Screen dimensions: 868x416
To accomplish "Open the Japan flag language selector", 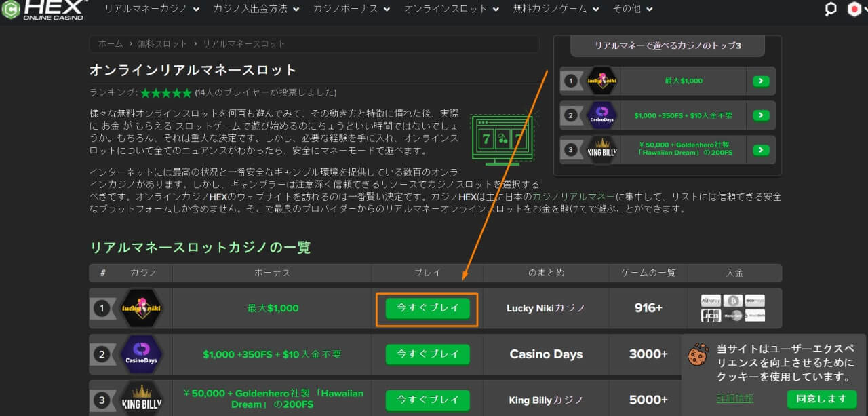I will 854,10.
